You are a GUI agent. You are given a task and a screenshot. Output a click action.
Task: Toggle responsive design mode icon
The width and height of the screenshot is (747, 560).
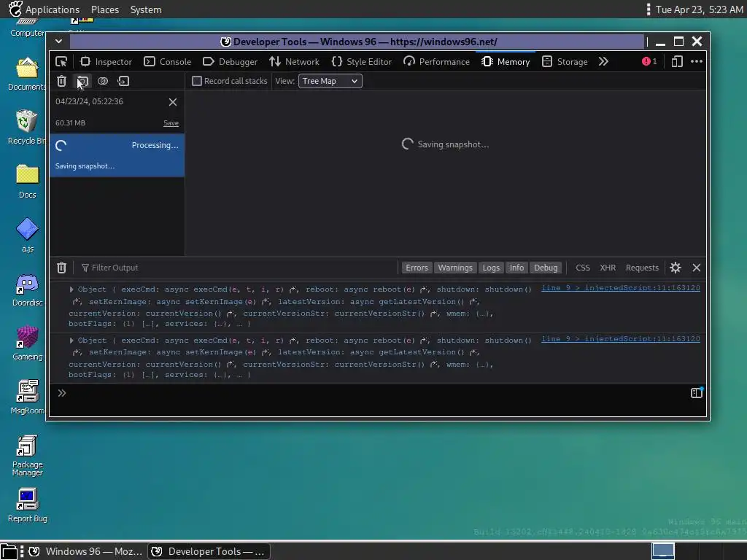(x=677, y=61)
